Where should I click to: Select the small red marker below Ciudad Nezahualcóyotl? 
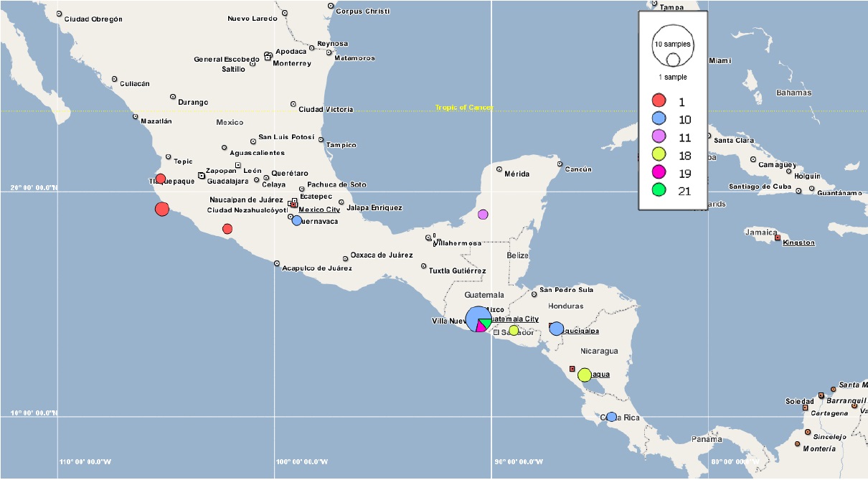click(227, 228)
